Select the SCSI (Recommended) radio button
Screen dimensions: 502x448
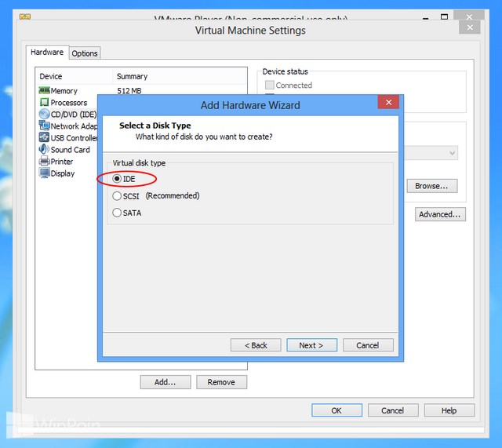[x=117, y=195]
